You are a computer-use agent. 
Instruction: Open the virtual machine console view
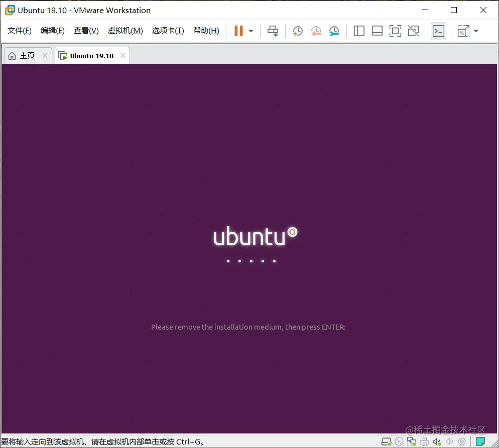[x=438, y=31]
